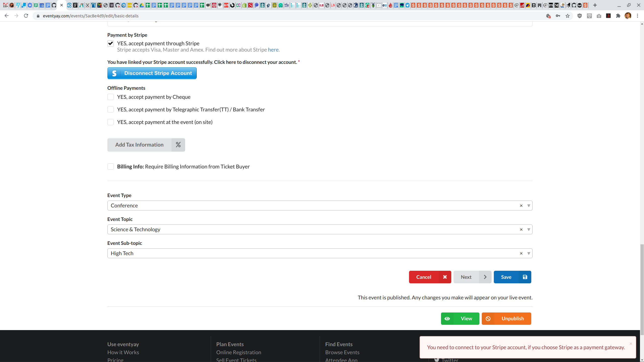The image size is (644, 362).
Task: Open browser extensions puzzle icon
Action: [x=618, y=16]
